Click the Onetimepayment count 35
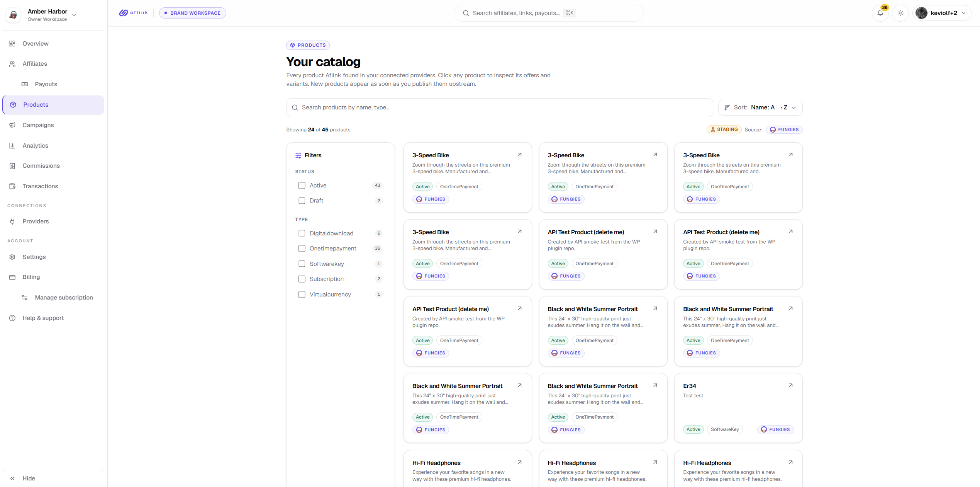The height and width of the screenshot is (487, 980). click(x=377, y=249)
